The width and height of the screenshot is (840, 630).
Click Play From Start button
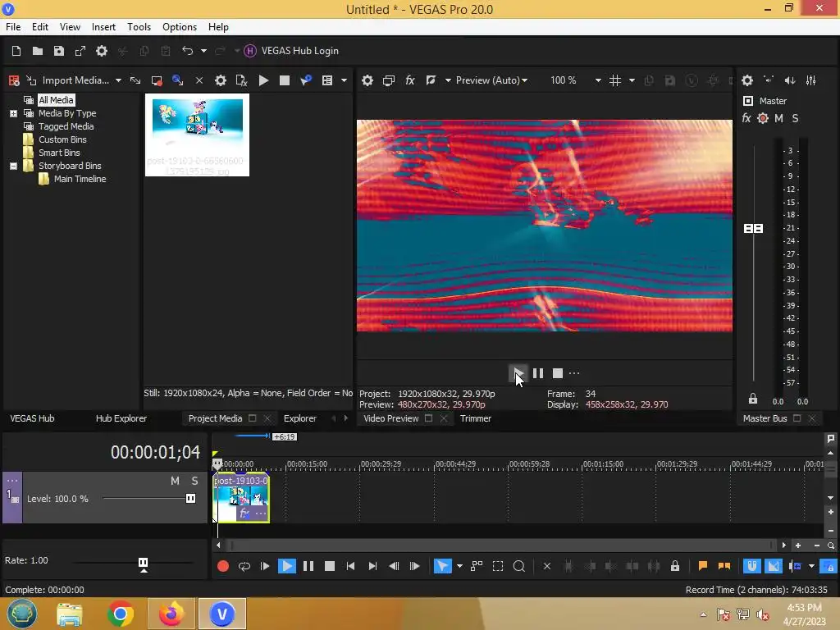tap(265, 566)
